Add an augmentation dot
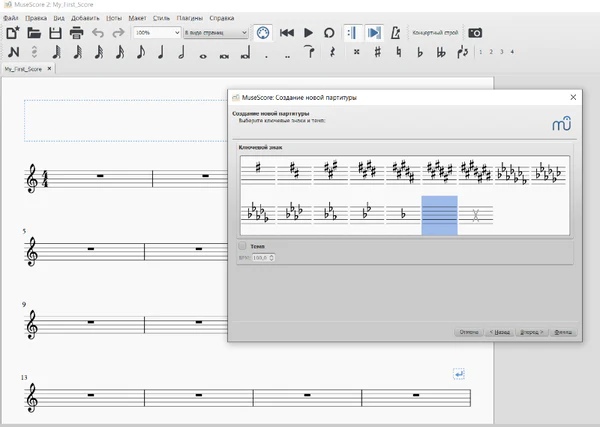 point(266,56)
